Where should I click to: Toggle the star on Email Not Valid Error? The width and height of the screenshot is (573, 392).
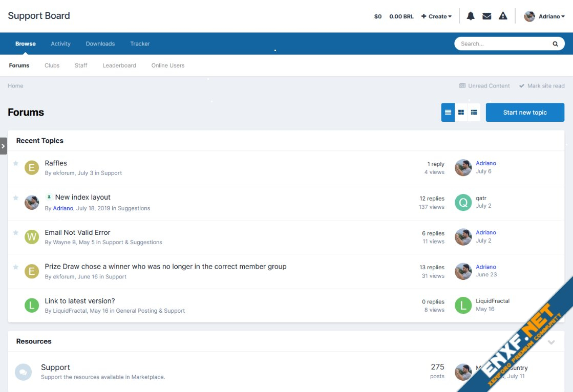pos(16,232)
